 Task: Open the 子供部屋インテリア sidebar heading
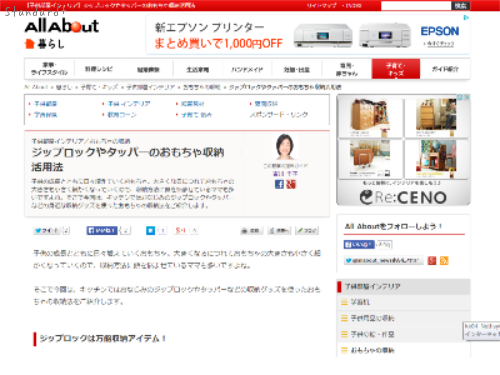(372, 286)
